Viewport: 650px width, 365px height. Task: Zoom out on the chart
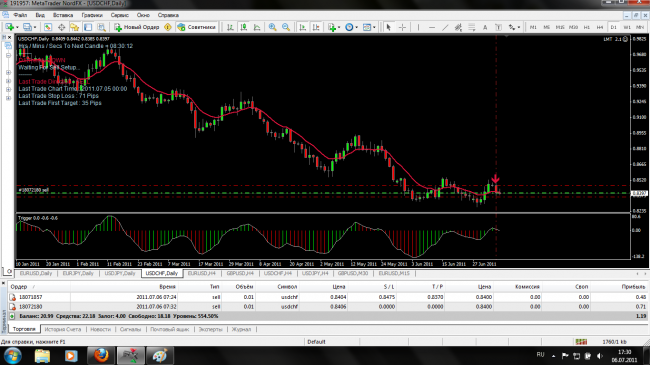click(286, 27)
